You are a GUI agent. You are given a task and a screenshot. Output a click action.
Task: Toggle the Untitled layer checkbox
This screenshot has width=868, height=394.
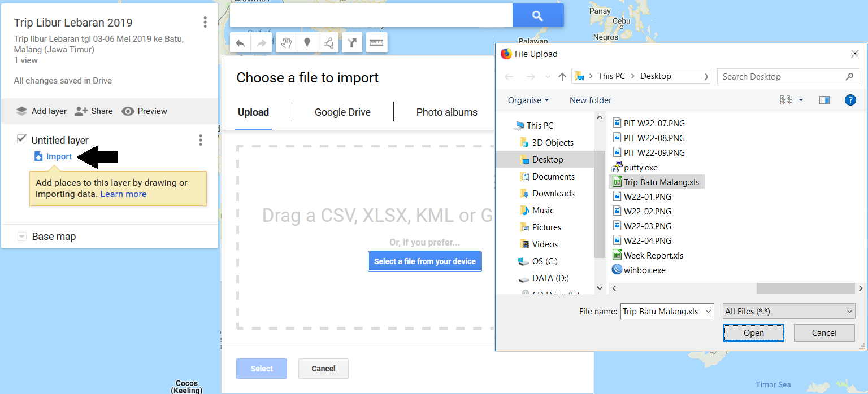pos(22,139)
